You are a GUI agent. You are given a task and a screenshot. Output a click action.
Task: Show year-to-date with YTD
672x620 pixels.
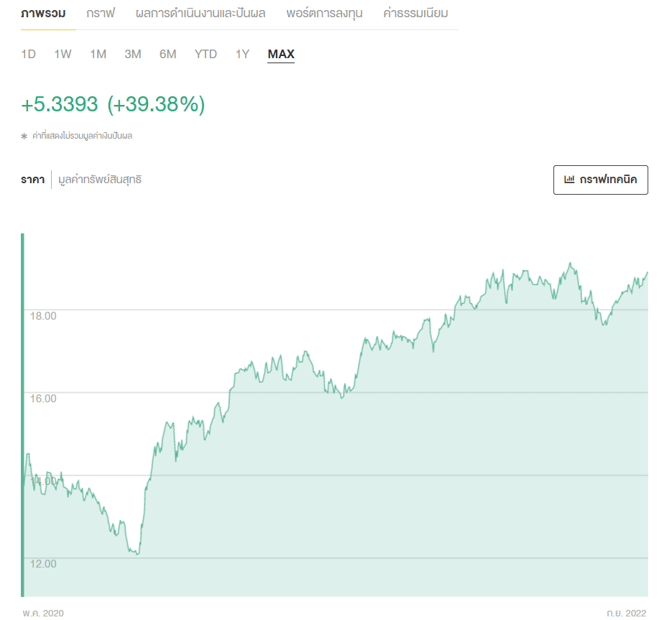coord(206,55)
